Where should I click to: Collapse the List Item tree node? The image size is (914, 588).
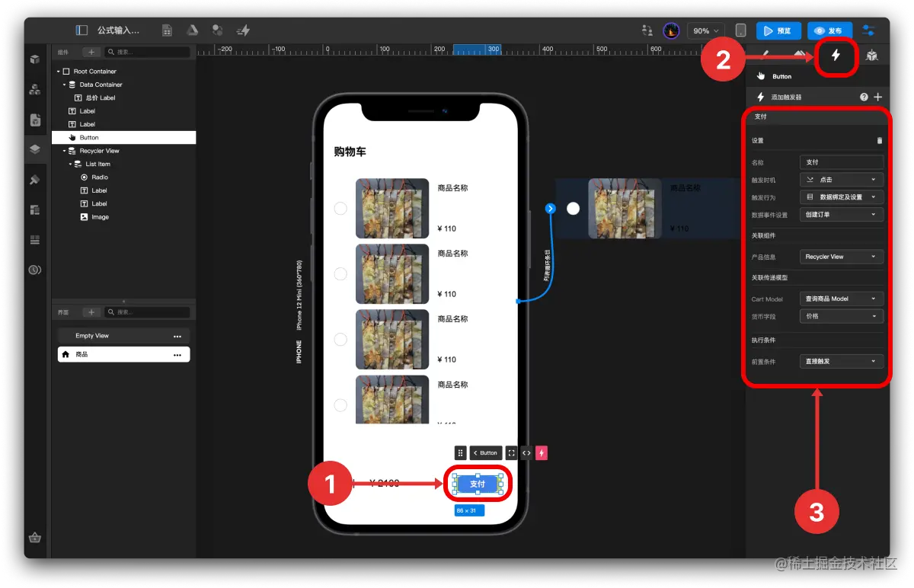(x=71, y=164)
